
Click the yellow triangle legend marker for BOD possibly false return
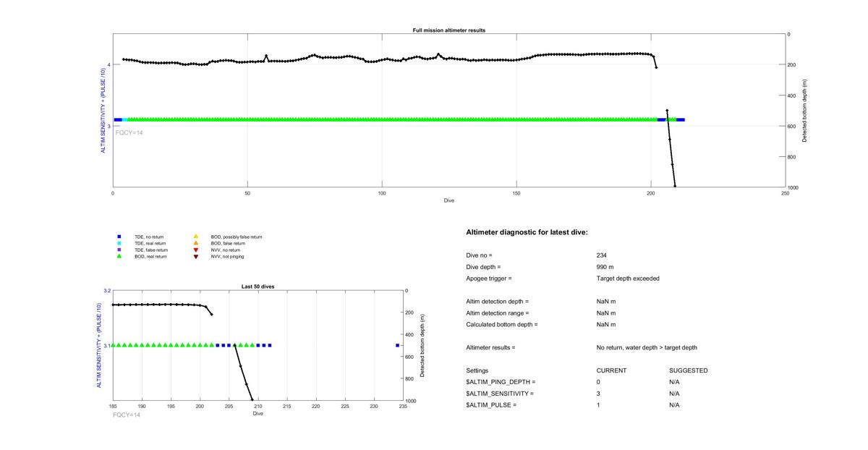(195, 237)
